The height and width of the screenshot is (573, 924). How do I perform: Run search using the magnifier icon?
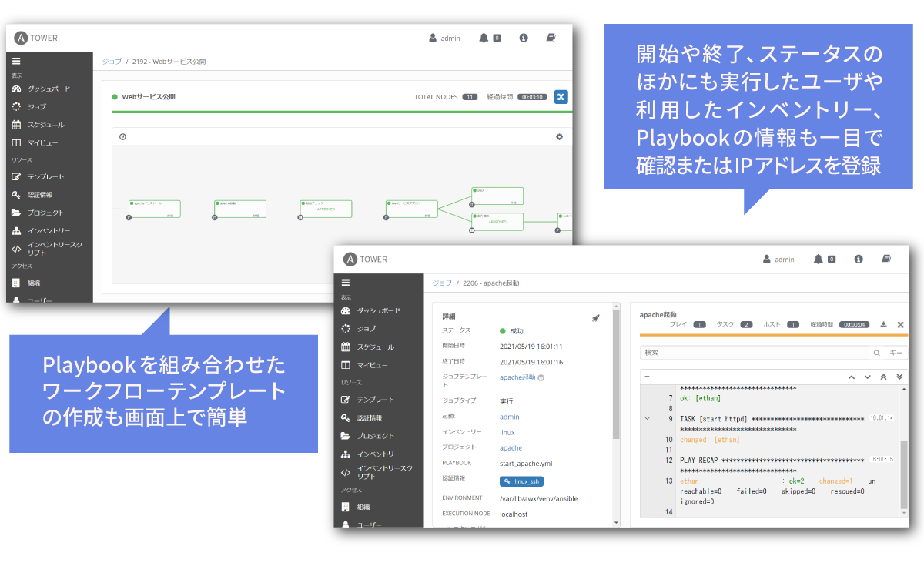tap(876, 352)
